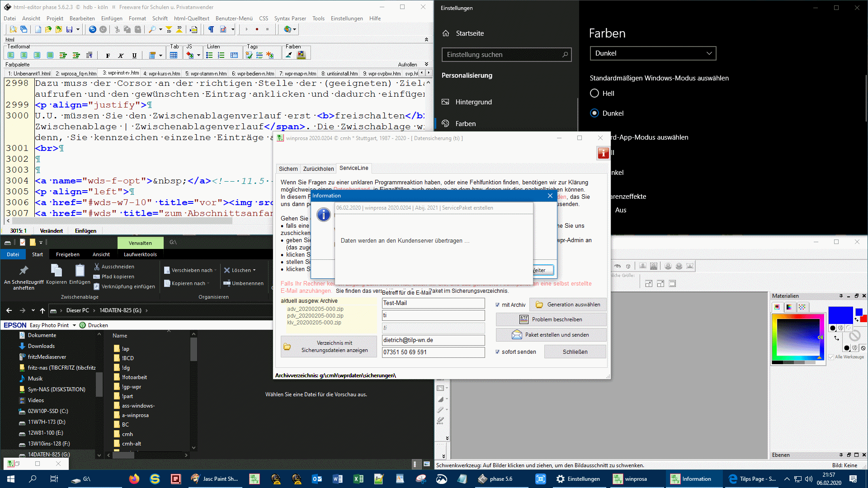The image size is (868, 488).
Task: Click the red info icon in winprosa
Action: pyautogui.click(x=603, y=153)
